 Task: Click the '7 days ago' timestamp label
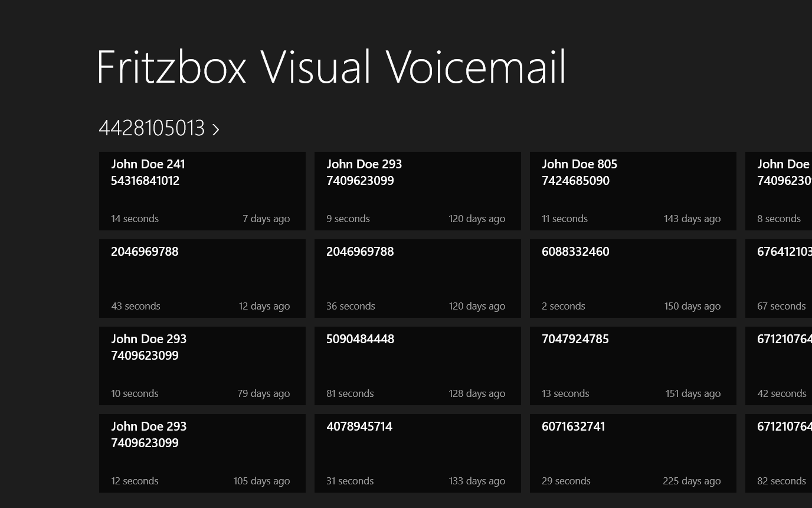266,219
